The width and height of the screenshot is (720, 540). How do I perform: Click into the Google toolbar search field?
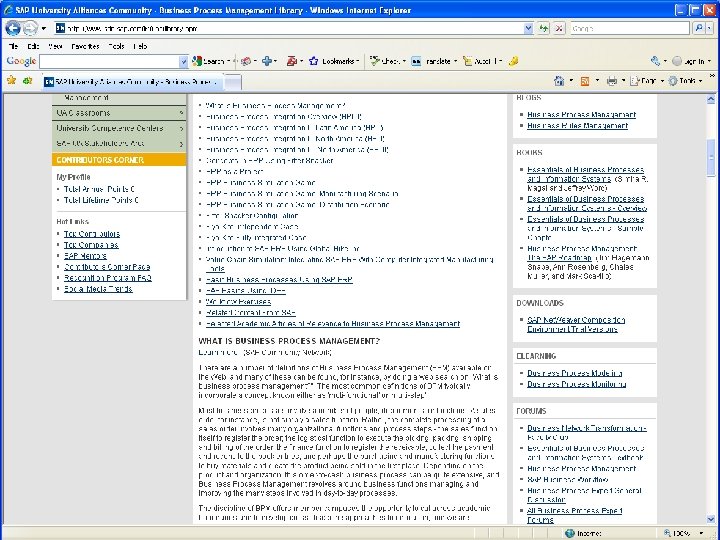[110, 61]
